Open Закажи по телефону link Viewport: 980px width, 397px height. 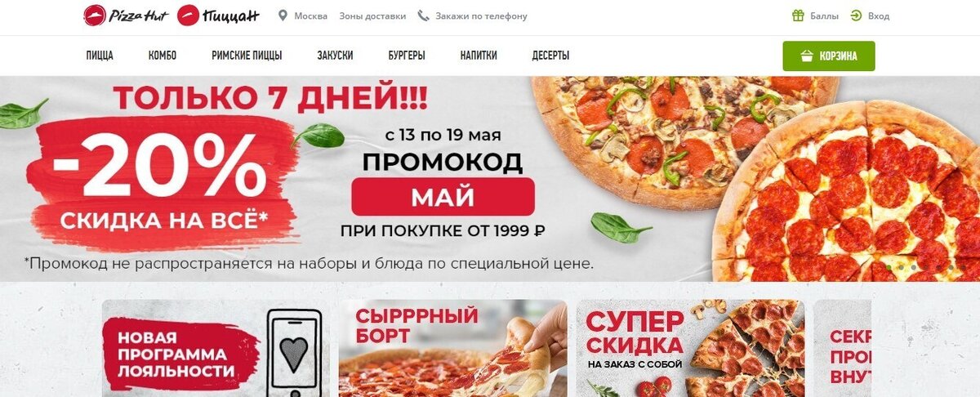(x=481, y=16)
